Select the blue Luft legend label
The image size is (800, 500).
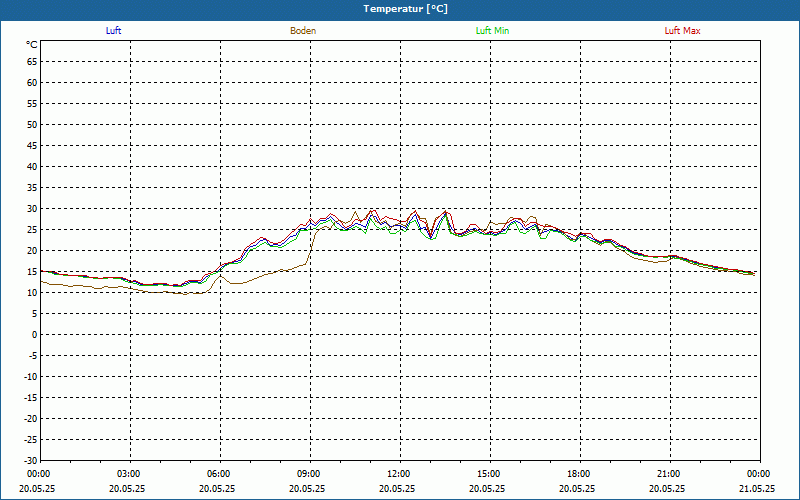[x=113, y=31]
